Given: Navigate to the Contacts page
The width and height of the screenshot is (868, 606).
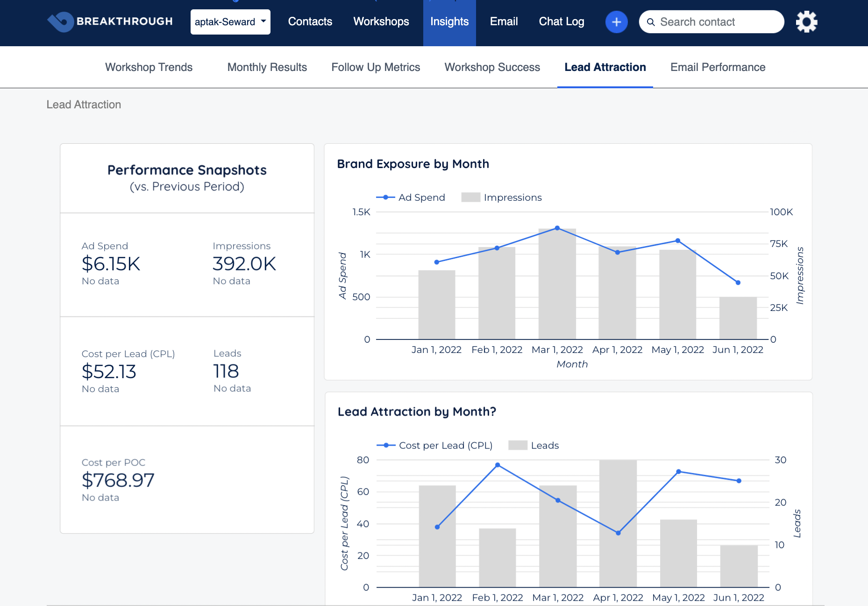Looking at the screenshot, I should (310, 21).
